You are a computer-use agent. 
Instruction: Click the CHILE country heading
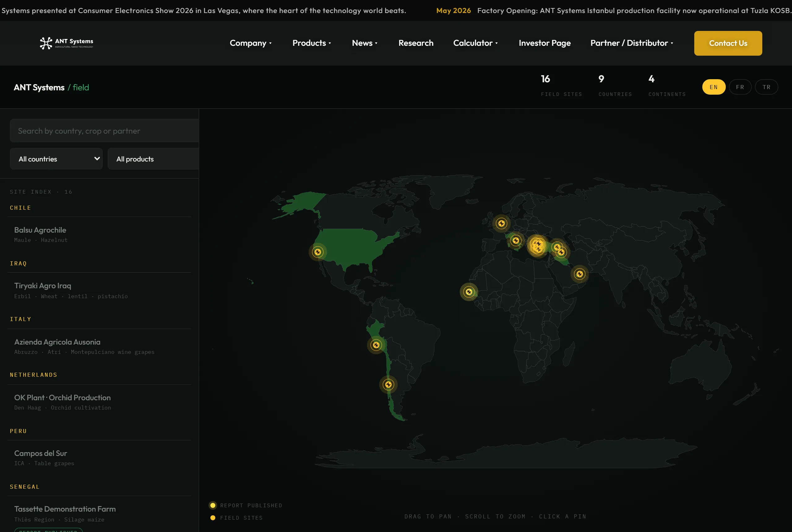coord(20,208)
